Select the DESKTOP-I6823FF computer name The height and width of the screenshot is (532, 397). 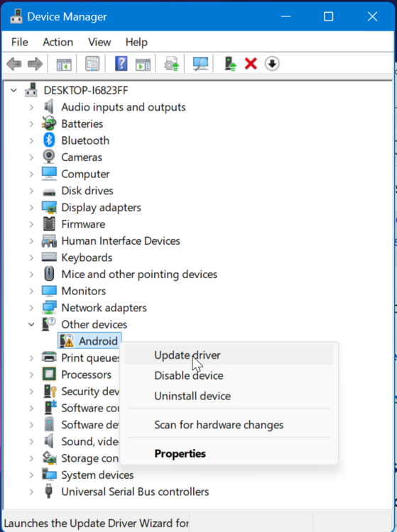coord(86,90)
